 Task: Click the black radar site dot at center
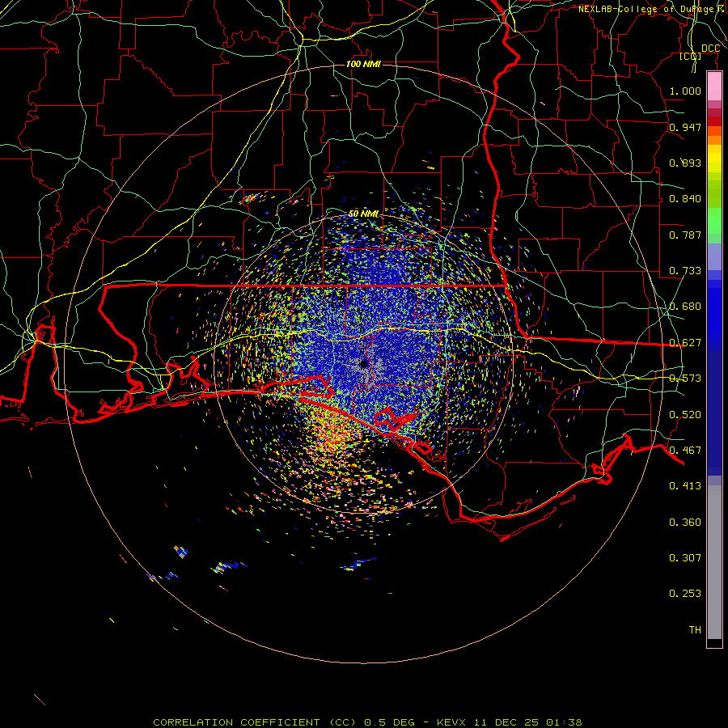[x=364, y=363]
